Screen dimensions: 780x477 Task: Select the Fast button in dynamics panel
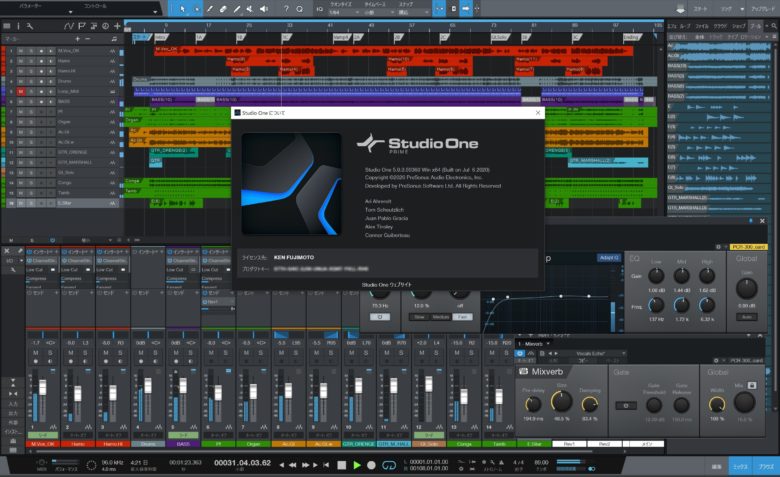pos(462,316)
